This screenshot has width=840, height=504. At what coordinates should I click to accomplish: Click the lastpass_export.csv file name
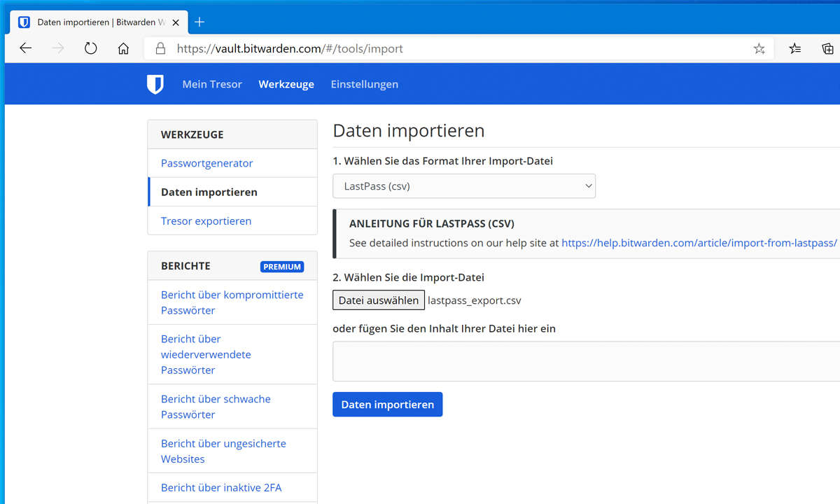click(474, 300)
